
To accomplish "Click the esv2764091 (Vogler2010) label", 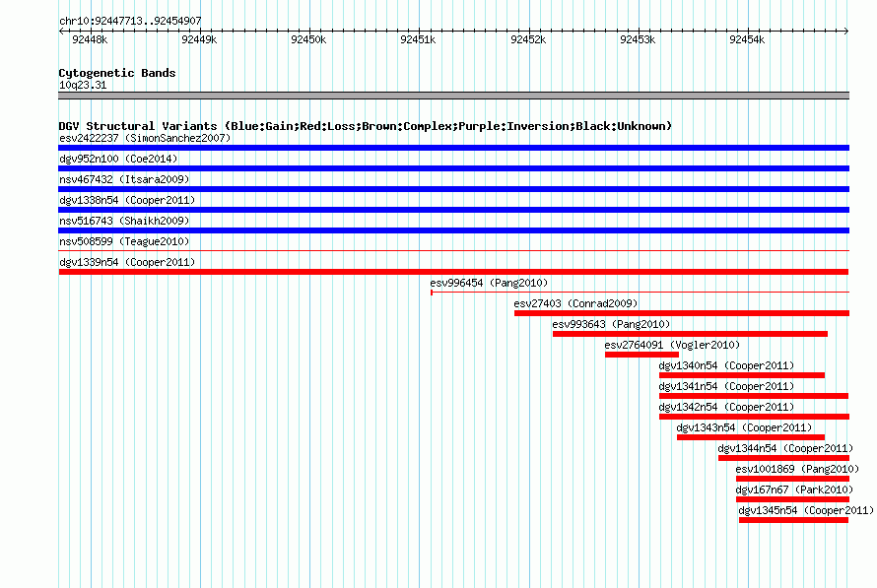I will (x=672, y=345).
